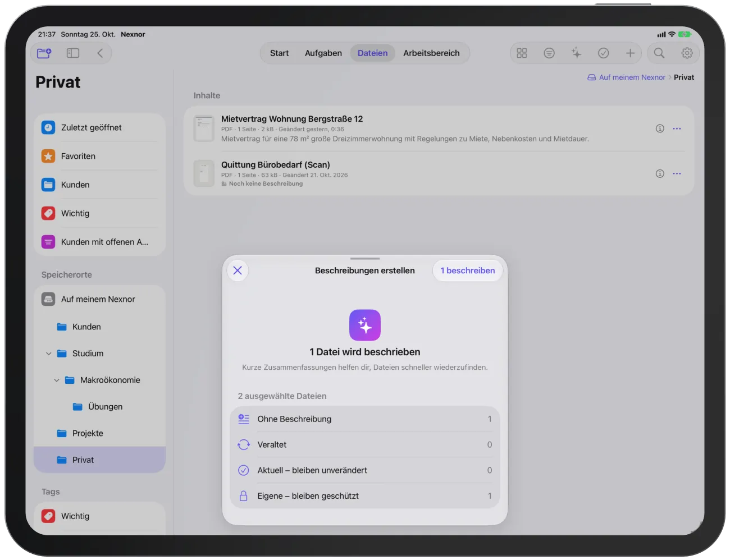Close the Beschreibungen erstellen dialog

point(238,270)
